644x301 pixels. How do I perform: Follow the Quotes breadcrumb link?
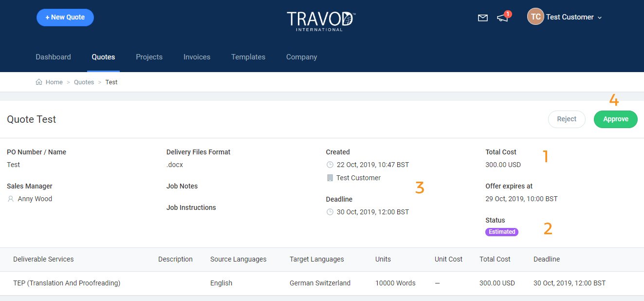click(x=84, y=82)
